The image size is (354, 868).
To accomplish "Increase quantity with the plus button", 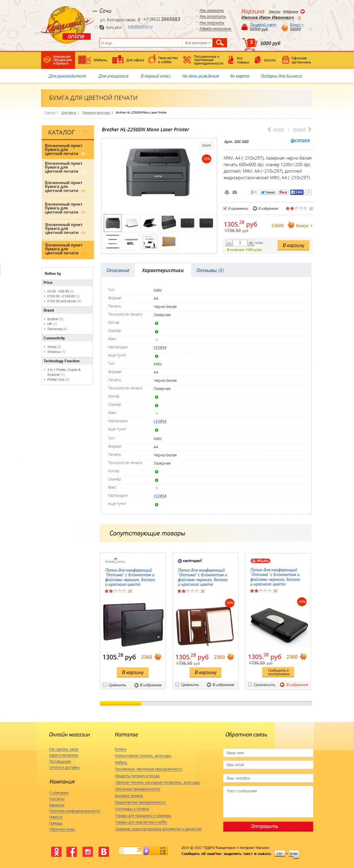I will (x=251, y=243).
